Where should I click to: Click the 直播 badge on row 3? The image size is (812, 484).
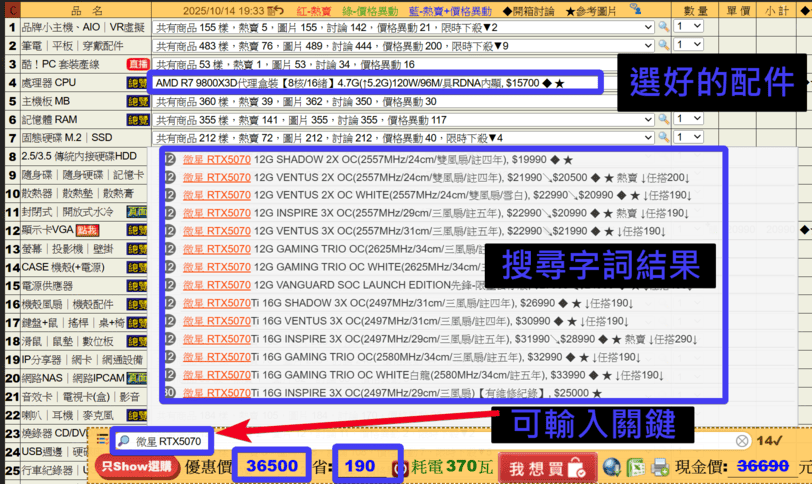(137, 64)
